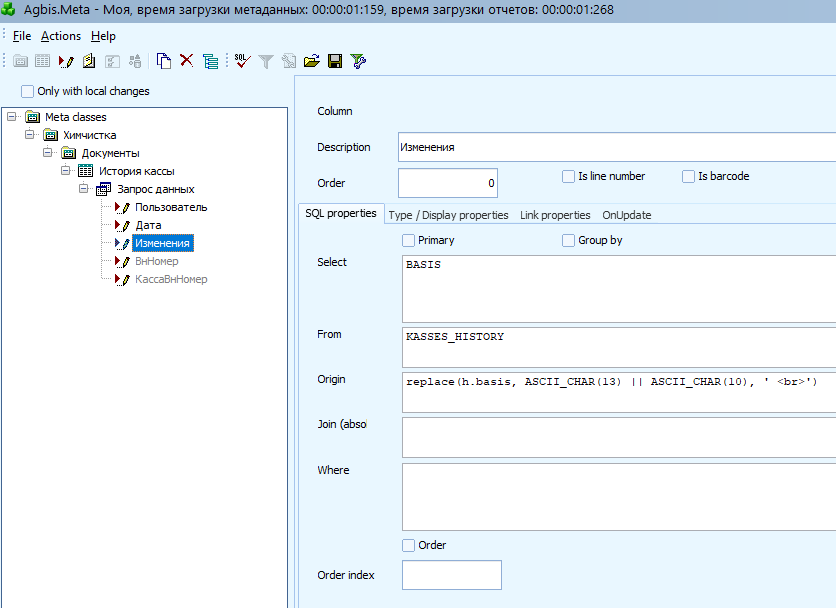This screenshot has height=608, width=836.
Task: Select Запрос данных in the tree
Action: pyautogui.click(x=156, y=189)
